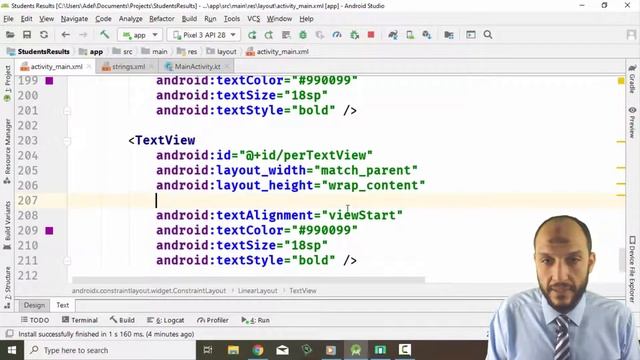This screenshot has height=360, width=640.
Task: Open the Build tool window
Action: pyautogui.click(x=122, y=320)
